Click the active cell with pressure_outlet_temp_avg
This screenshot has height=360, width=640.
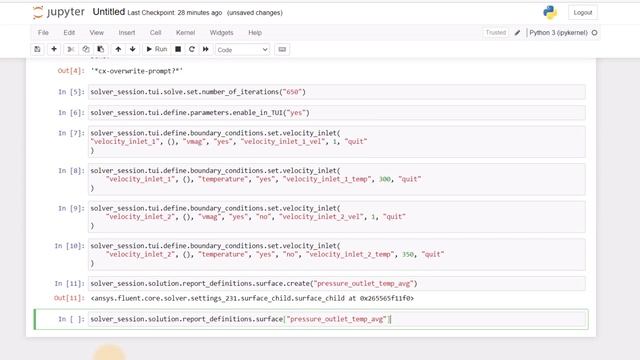click(x=338, y=319)
